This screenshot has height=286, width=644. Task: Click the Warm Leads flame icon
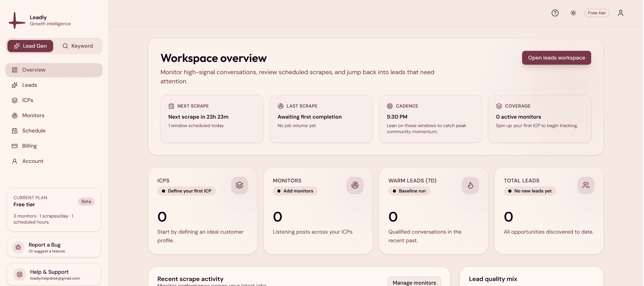click(x=470, y=185)
